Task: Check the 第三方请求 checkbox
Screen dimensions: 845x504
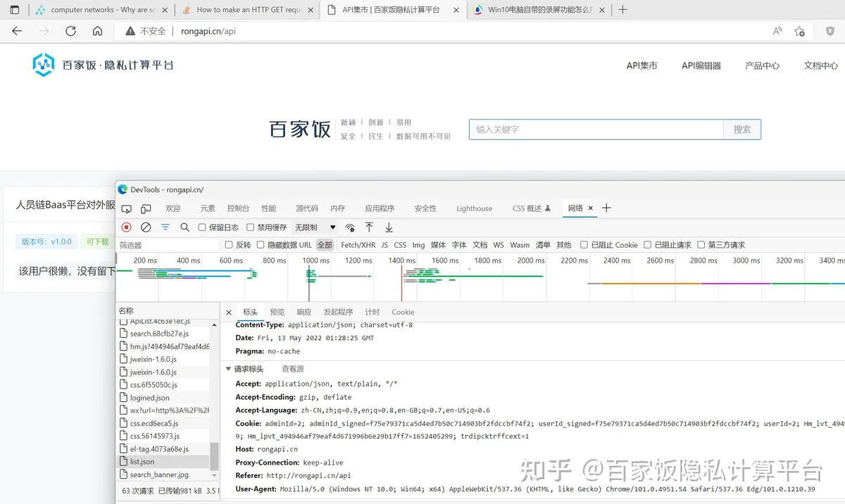Action: 701,245
